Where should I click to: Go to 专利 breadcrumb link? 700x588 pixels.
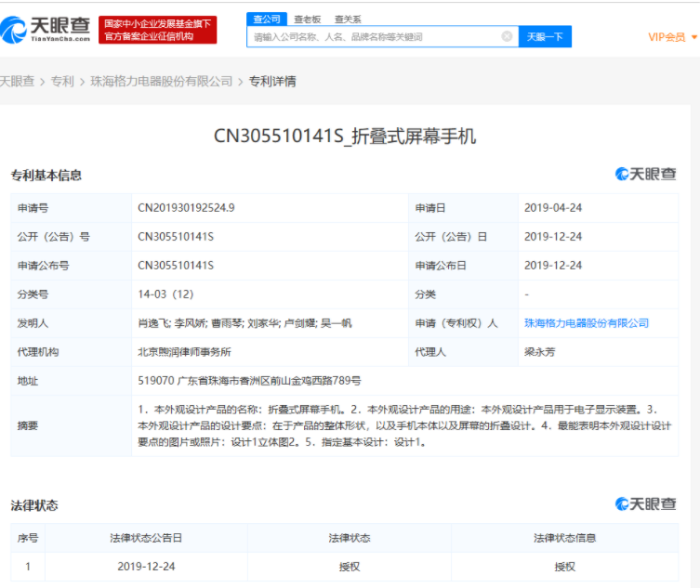pyautogui.click(x=62, y=81)
